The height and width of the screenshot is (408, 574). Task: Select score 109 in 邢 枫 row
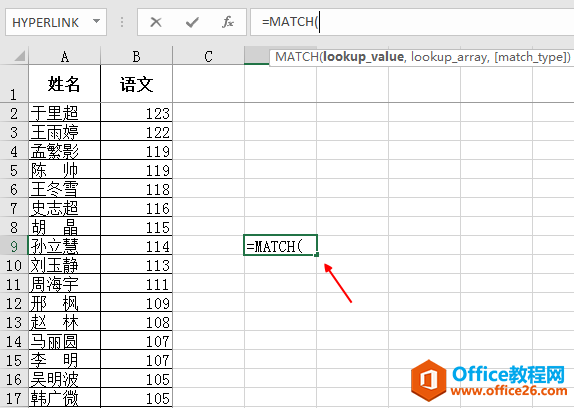(x=136, y=303)
